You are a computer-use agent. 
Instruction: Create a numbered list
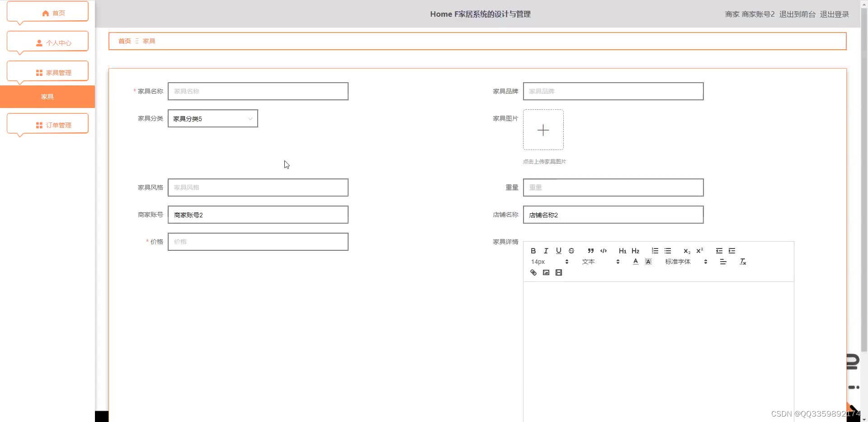(x=655, y=251)
